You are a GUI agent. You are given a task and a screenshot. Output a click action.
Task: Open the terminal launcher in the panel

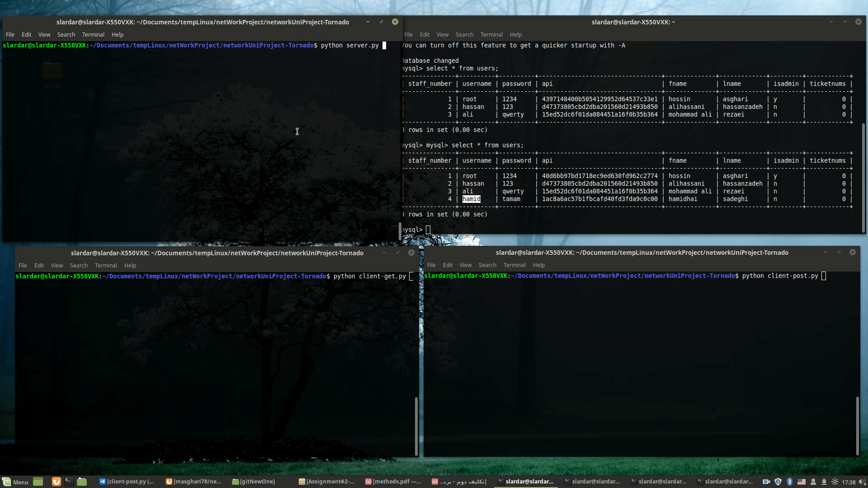click(69, 482)
